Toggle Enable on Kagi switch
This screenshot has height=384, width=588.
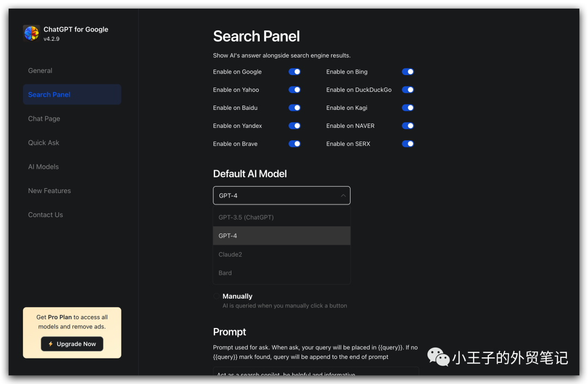point(408,108)
